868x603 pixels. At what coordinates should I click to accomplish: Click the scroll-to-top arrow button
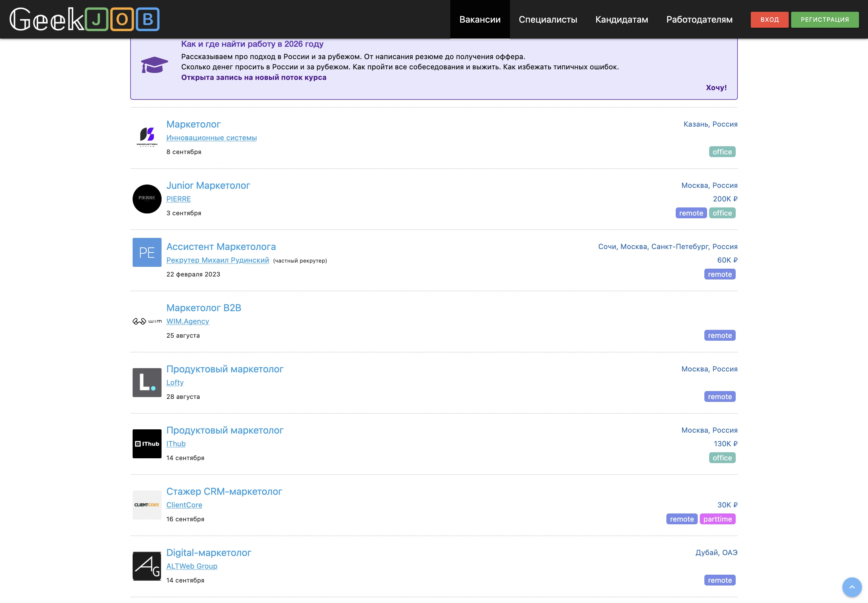(852, 587)
